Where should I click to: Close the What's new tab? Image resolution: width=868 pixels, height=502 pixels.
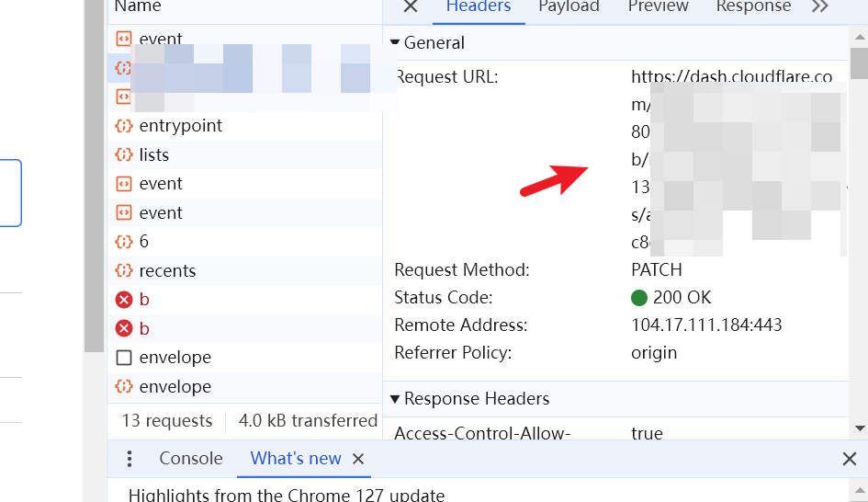[358, 459]
